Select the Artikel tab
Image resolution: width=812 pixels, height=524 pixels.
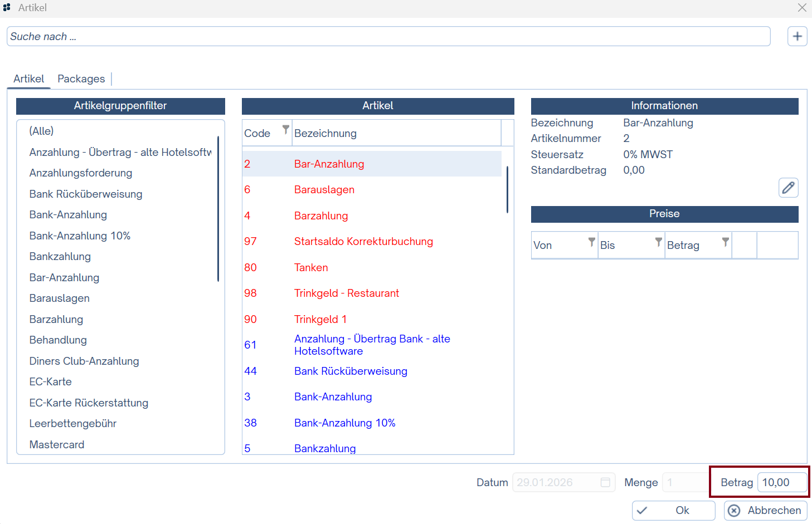(28, 79)
